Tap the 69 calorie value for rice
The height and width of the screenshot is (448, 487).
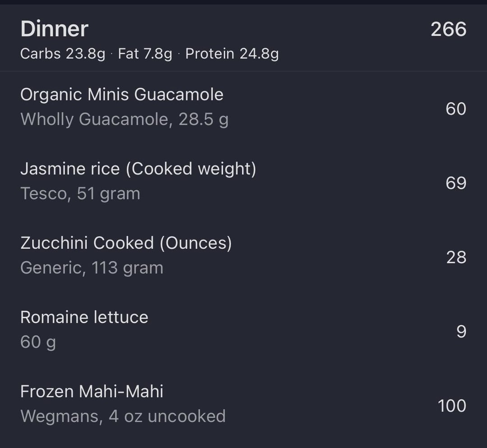[455, 183]
